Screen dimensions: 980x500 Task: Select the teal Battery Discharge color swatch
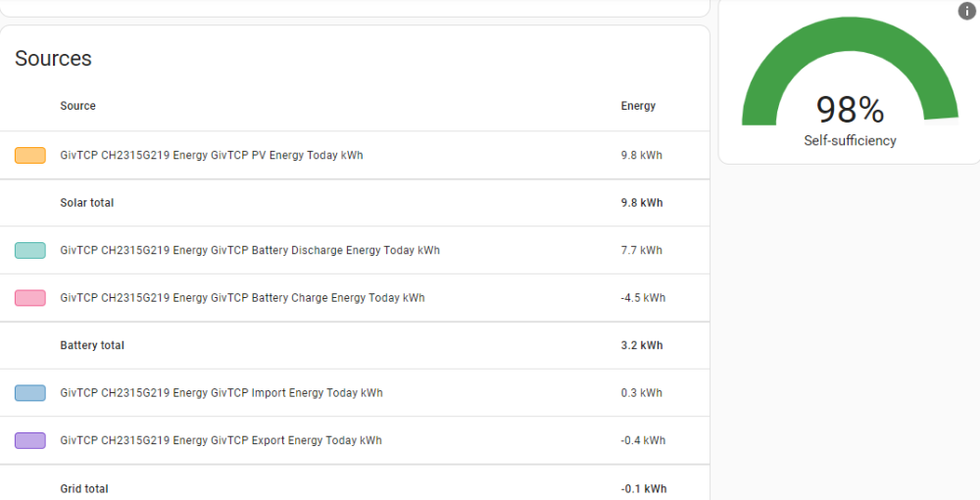pos(30,251)
